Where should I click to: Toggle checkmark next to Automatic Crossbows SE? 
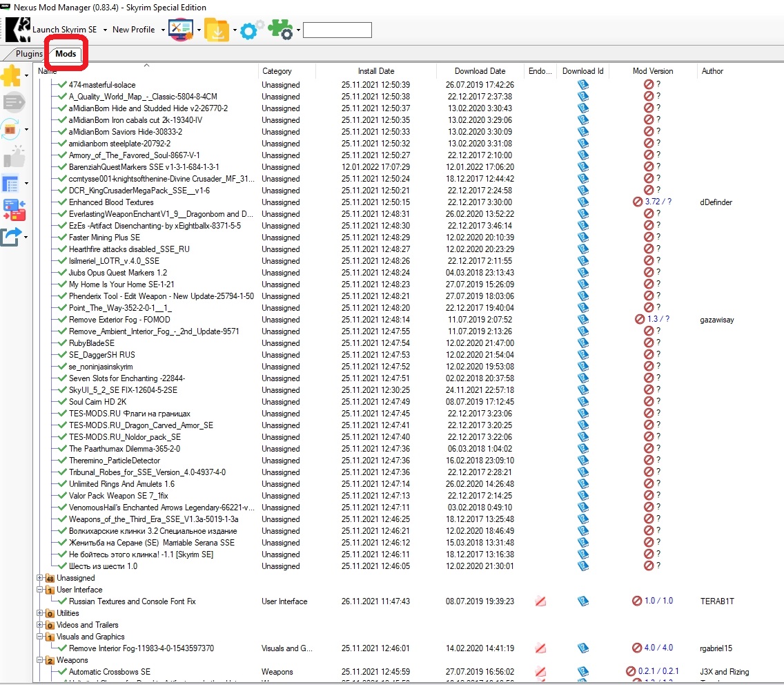point(62,672)
